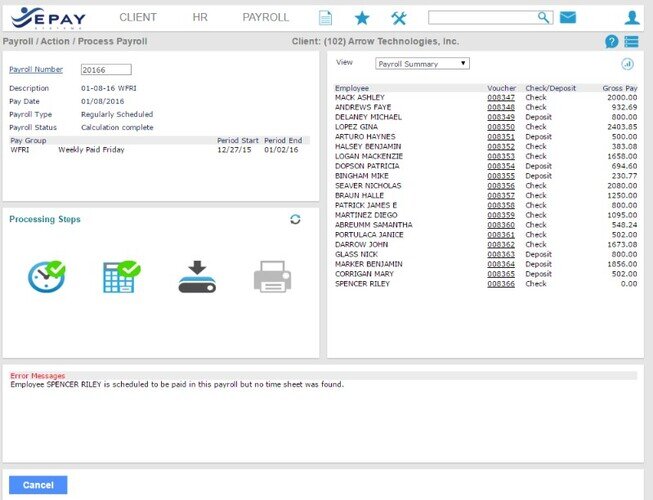Refresh the Processing Steps panel

pyautogui.click(x=295, y=219)
